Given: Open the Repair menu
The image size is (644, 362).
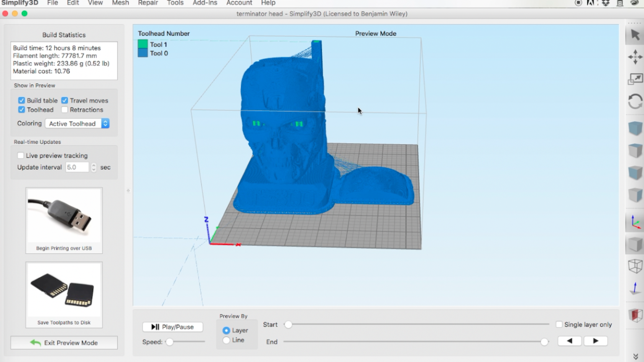Looking at the screenshot, I should coord(148,3).
